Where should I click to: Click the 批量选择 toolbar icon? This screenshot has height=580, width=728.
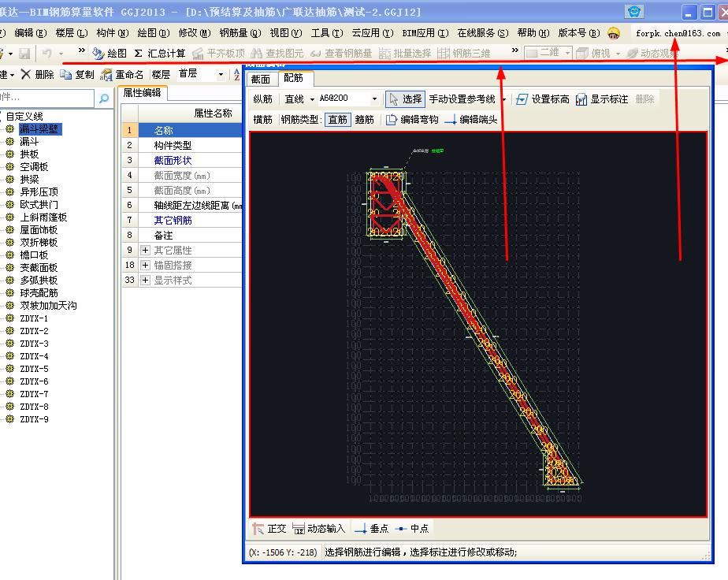(384, 54)
